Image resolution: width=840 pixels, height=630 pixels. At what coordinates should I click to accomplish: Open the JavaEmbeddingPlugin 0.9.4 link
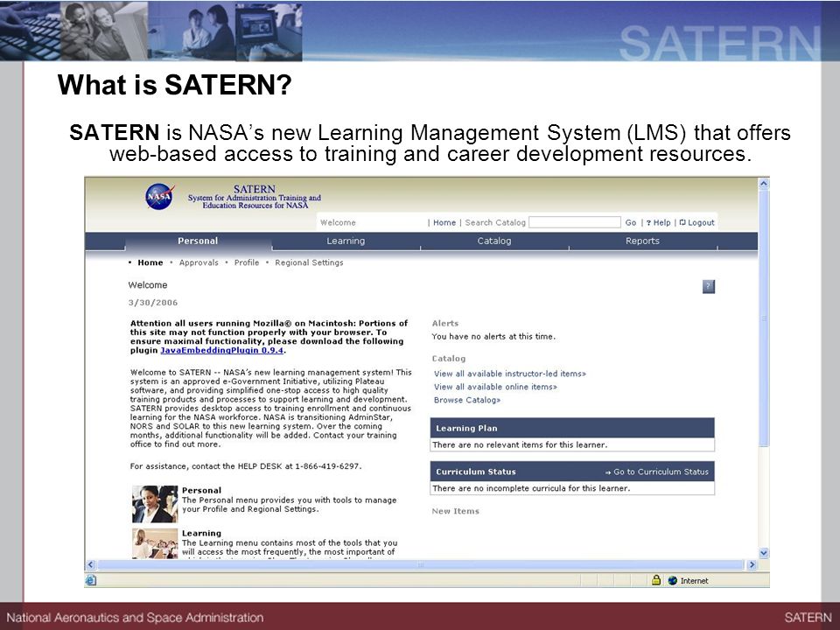tap(221, 350)
